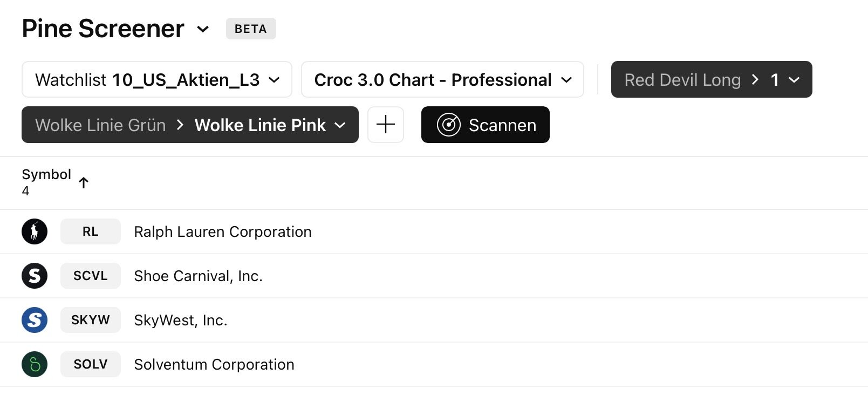
Task: Open Ralph Lauren Corporation name link
Action: (223, 231)
